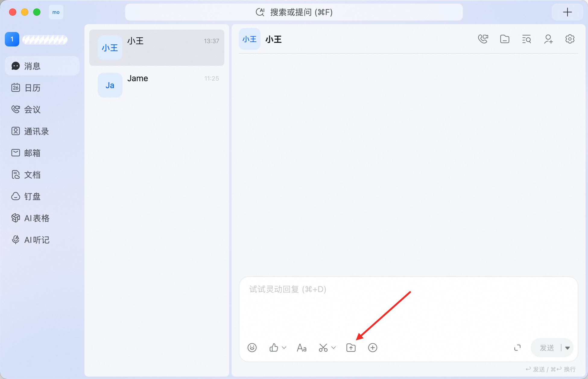Open 日历 calendar in sidebar
This screenshot has width=588, height=379.
[x=42, y=88]
